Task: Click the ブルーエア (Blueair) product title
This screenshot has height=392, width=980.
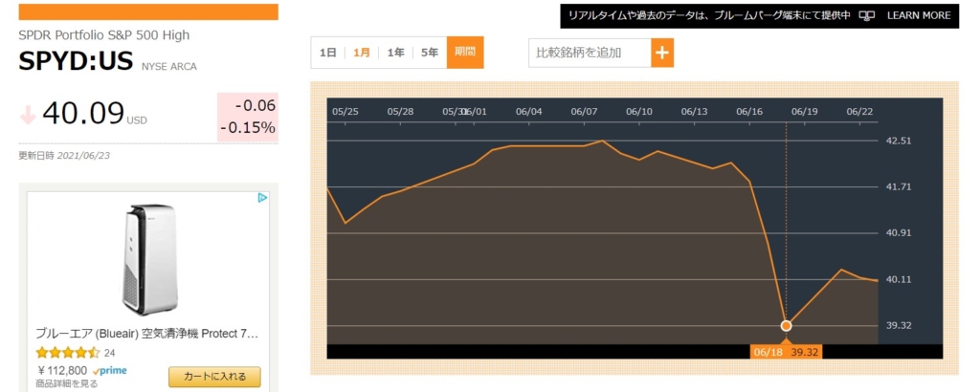Action: click(x=146, y=334)
